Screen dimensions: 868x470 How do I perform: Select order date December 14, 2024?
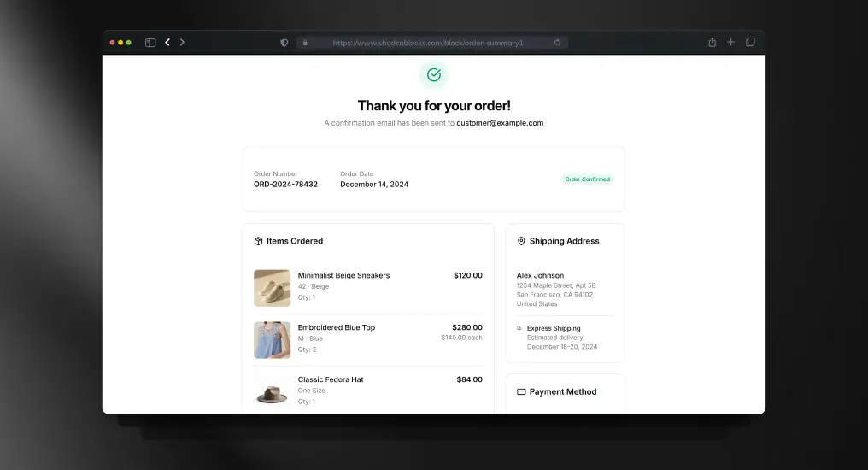pyautogui.click(x=374, y=185)
